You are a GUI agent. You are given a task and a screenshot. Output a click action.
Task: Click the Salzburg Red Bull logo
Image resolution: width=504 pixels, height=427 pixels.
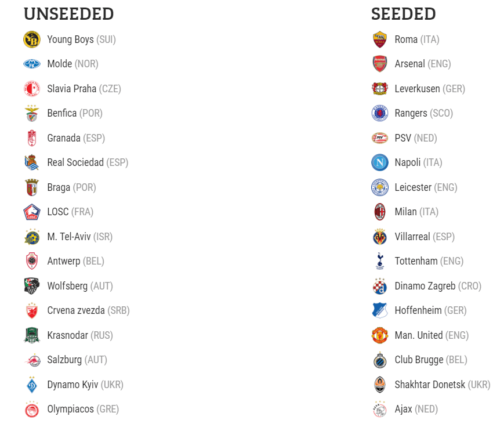pos(32,360)
